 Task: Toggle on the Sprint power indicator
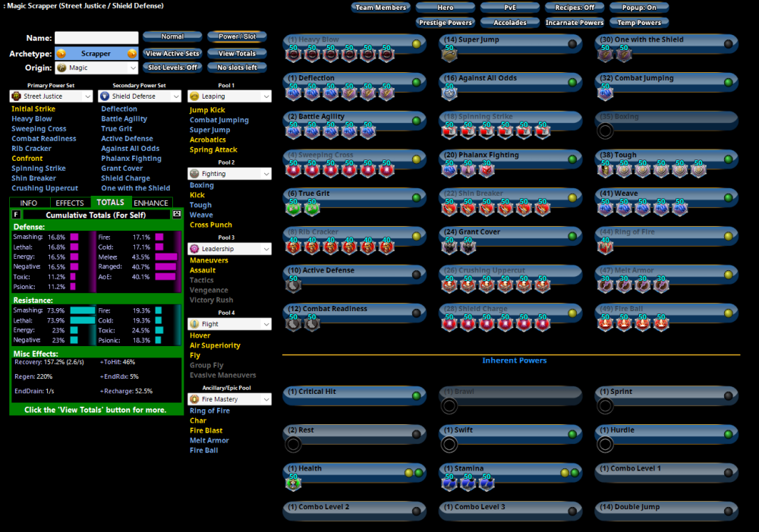tap(727, 395)
